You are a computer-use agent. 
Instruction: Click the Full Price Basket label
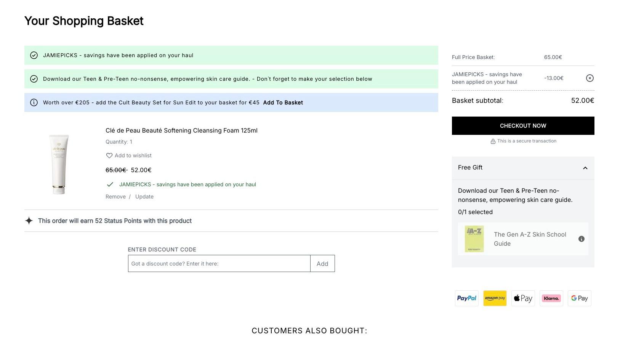point(473,57)
